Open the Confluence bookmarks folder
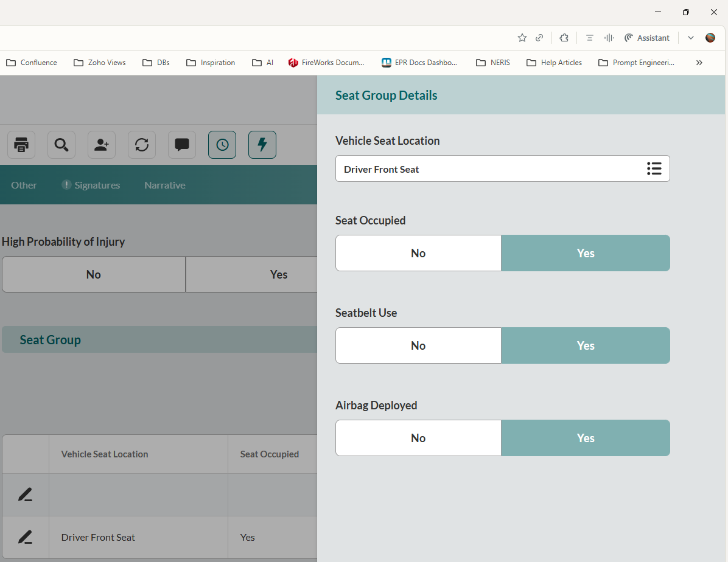This screenshot has height=562, width=728. pos(32,63)
